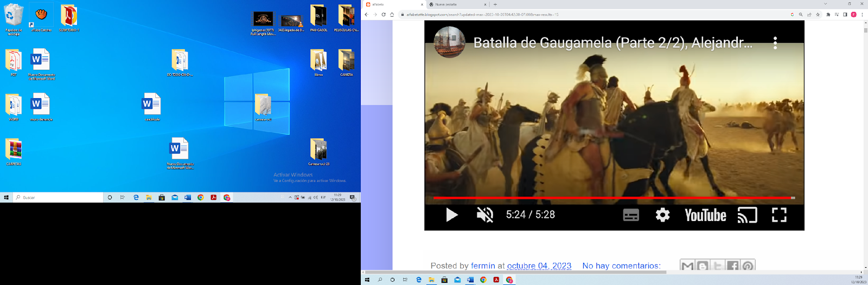Open the video's three-dot more options
868x285 pixels.
(775, 43)
